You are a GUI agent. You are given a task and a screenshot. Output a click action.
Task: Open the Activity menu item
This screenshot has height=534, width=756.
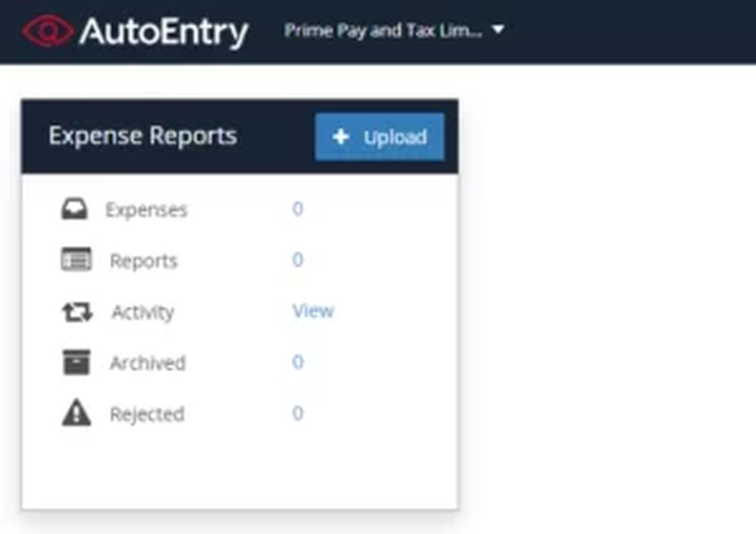tap(143, 312)
